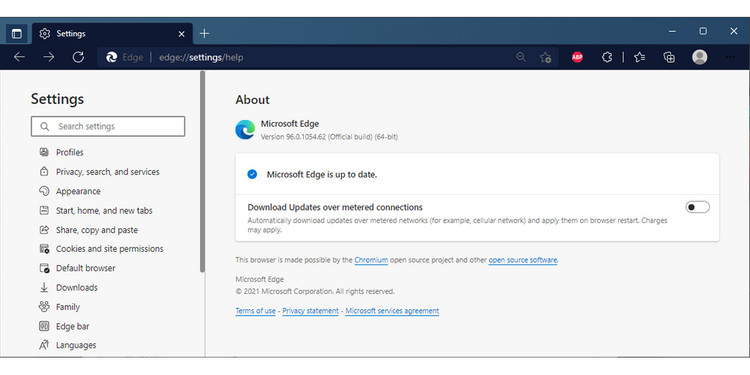Follow the Chromium link
Image resolution: width=750 pixels, height=375 pixels.
tap(371, 260)
